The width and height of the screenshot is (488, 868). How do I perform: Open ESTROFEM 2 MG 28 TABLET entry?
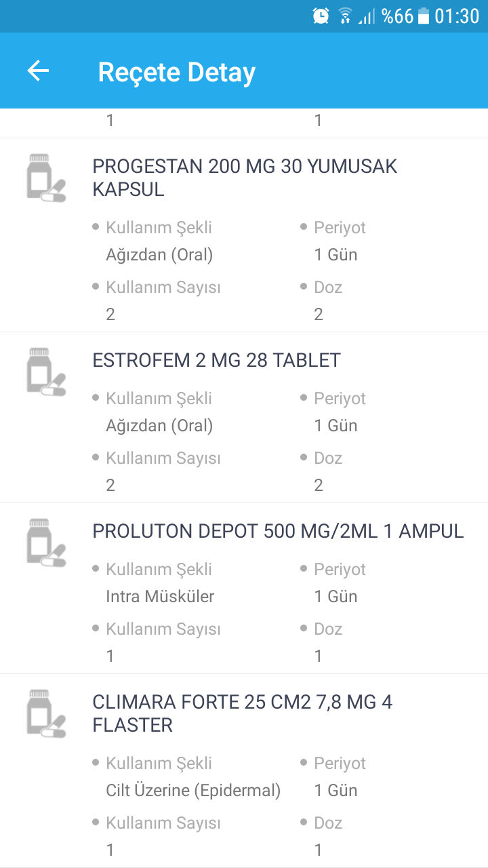(x=216, y=360)
